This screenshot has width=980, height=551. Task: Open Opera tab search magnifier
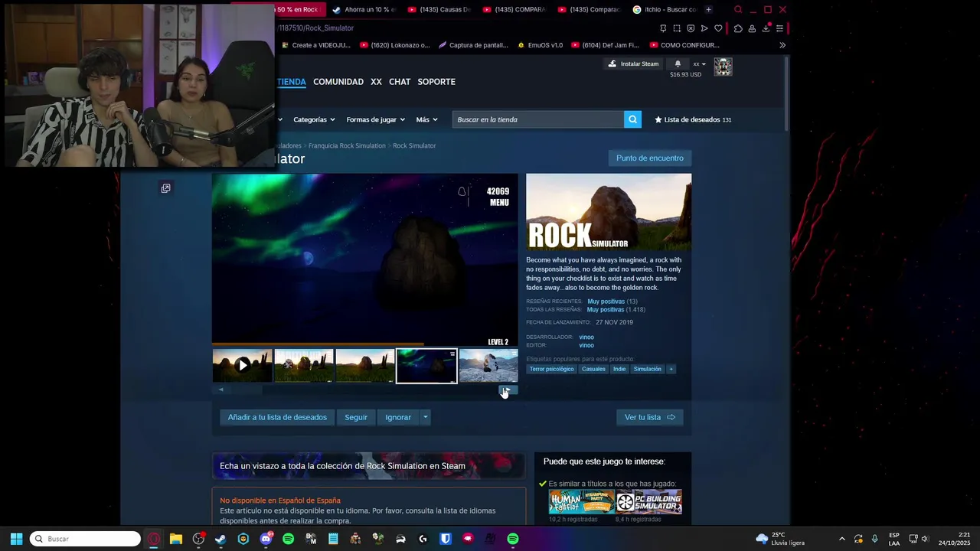738,10
